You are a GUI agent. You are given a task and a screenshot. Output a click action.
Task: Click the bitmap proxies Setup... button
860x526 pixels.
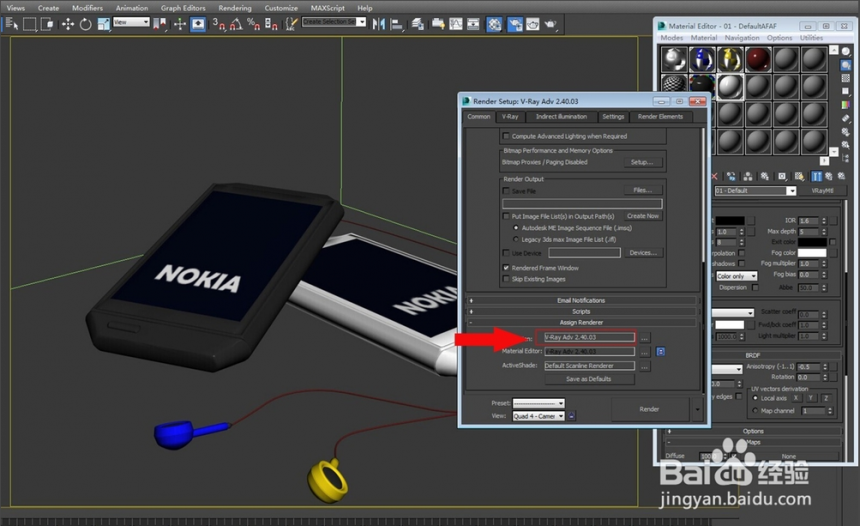click(x=642, y=162)
